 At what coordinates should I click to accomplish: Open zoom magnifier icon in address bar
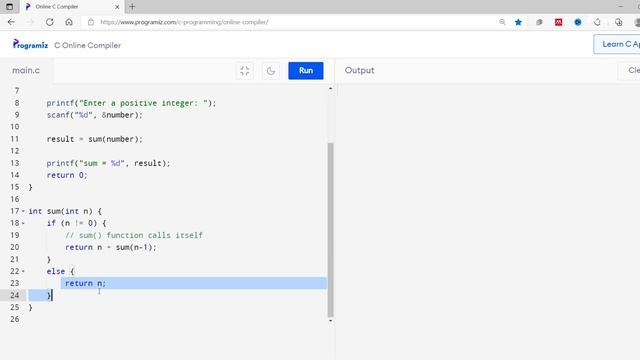coord(502,22)
